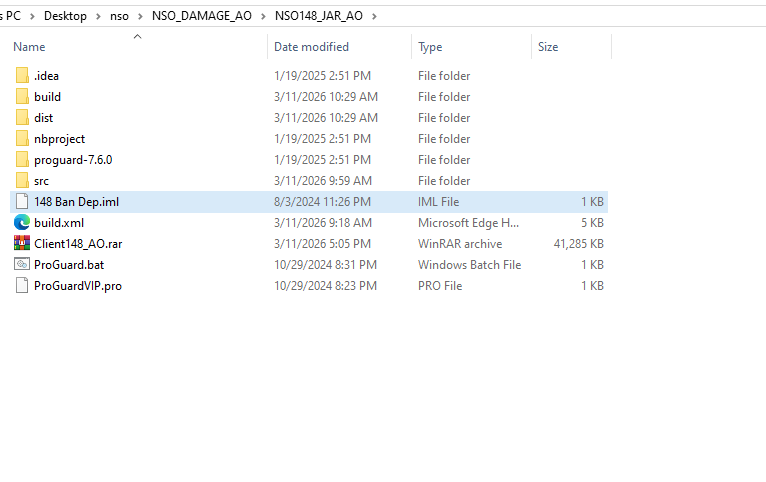The image size is (766, 482).
Task: Expand the chevron after nso breadcrumb
Action: [140, 16]
